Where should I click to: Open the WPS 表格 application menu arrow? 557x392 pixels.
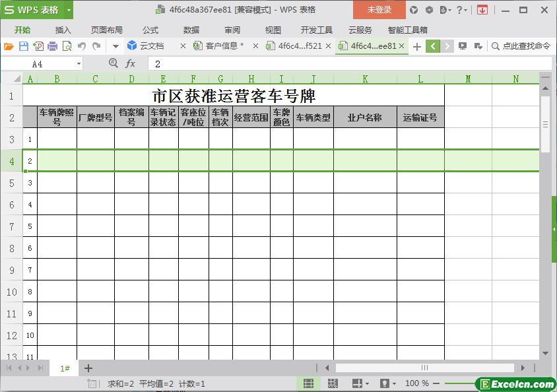[x=69, y=10]
